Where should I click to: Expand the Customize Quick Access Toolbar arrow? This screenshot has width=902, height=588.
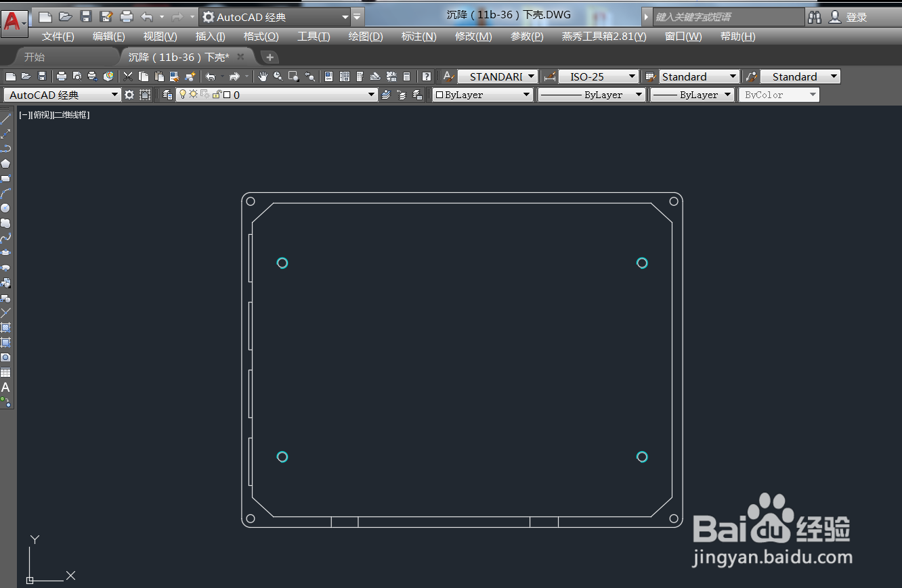point(358,17)
